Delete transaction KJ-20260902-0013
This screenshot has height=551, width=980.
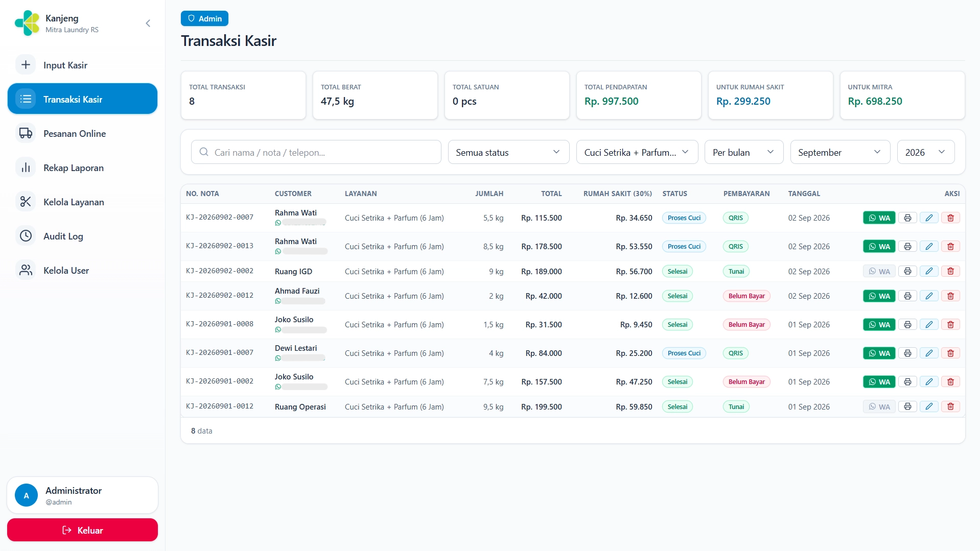pos(950,247)
